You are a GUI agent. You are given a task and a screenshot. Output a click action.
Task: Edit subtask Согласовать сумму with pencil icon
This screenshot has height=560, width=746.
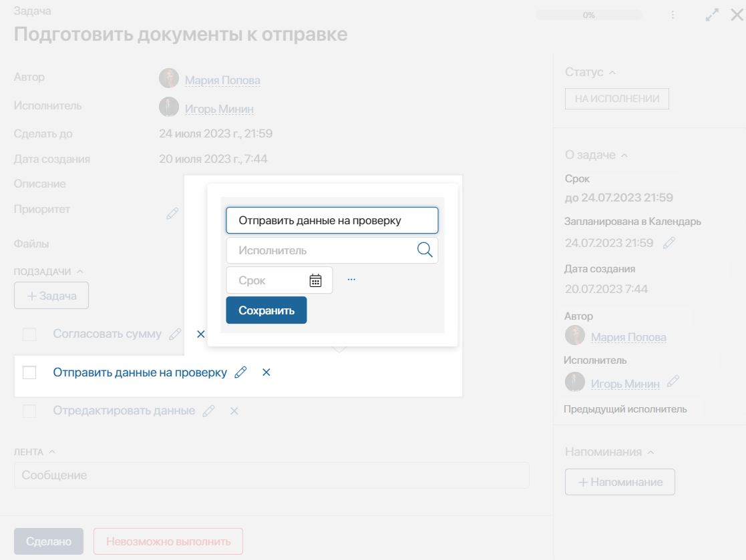point(175,334)
